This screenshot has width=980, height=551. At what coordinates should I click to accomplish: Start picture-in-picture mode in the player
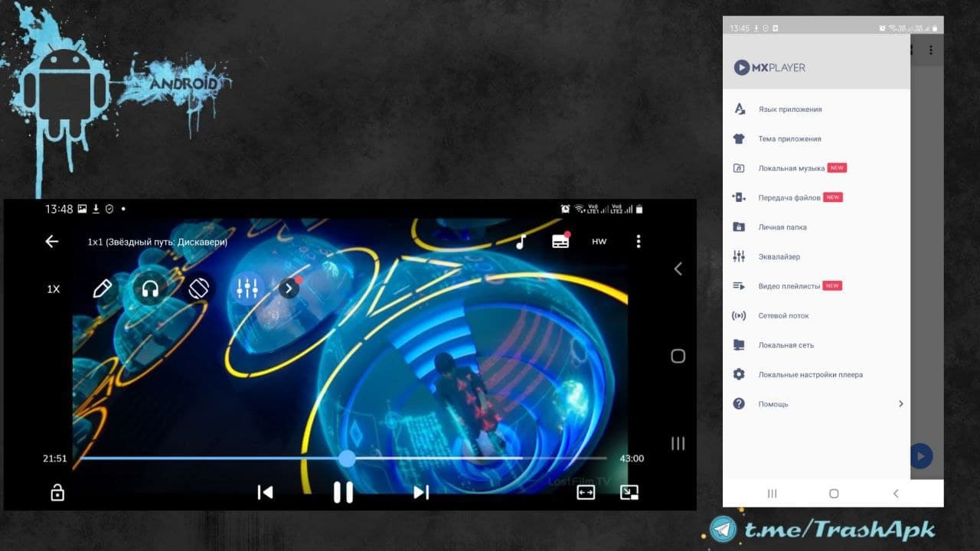tap(629, 492)
